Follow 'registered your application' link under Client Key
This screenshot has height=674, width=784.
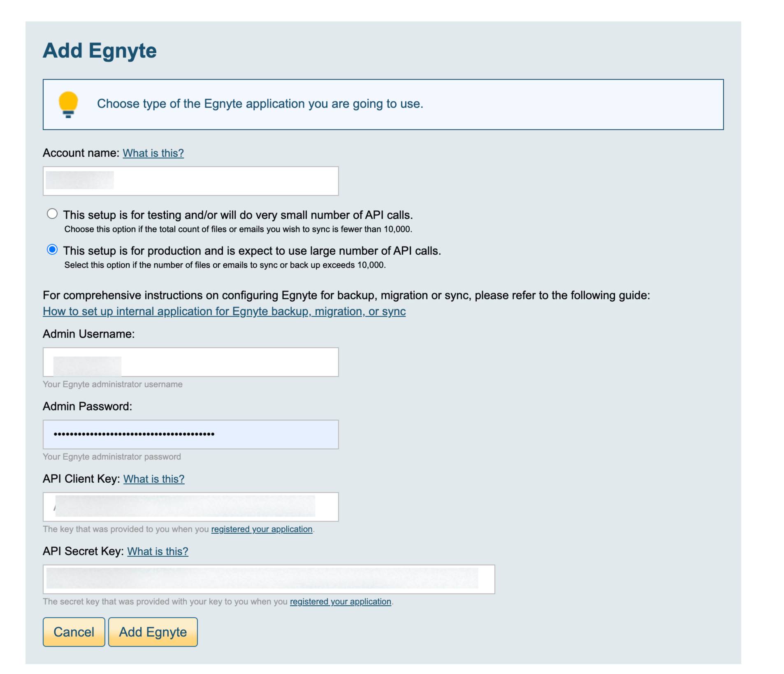(262, 529)
